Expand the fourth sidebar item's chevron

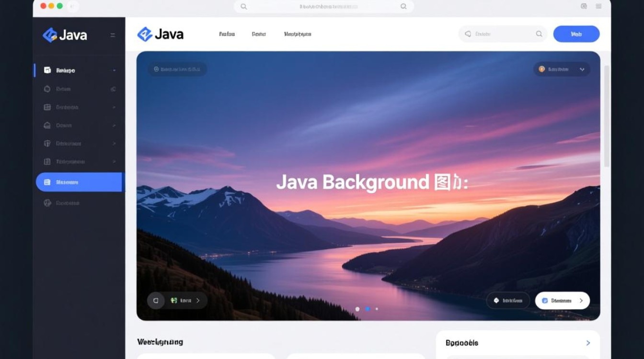[x=114, y=125]
